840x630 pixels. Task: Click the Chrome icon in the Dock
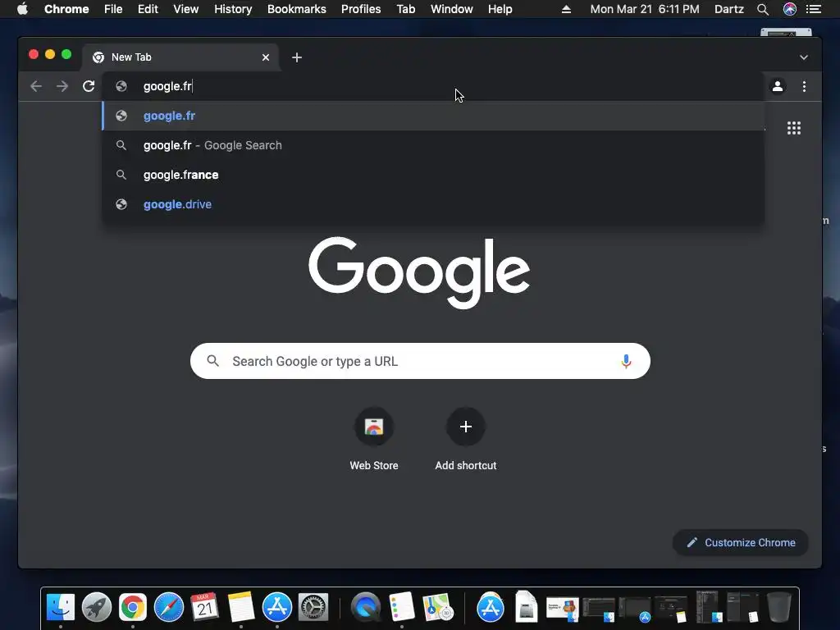coord(132,607)
